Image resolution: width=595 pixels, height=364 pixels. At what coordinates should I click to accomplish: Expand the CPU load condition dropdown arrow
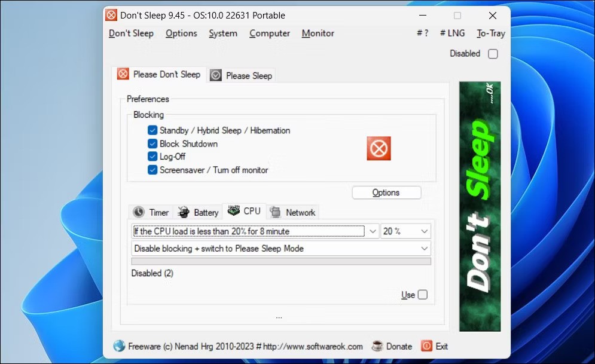click(x=372, y=231)
